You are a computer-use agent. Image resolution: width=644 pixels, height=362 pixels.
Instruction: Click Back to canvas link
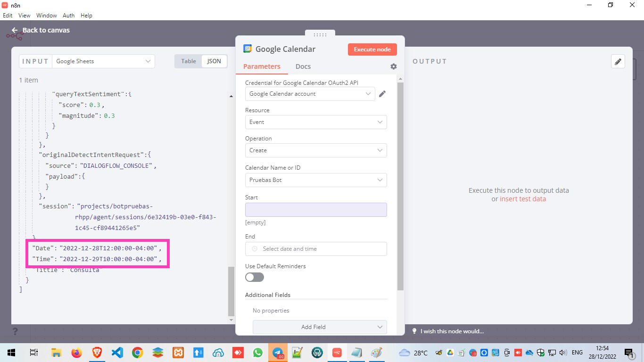46,30
